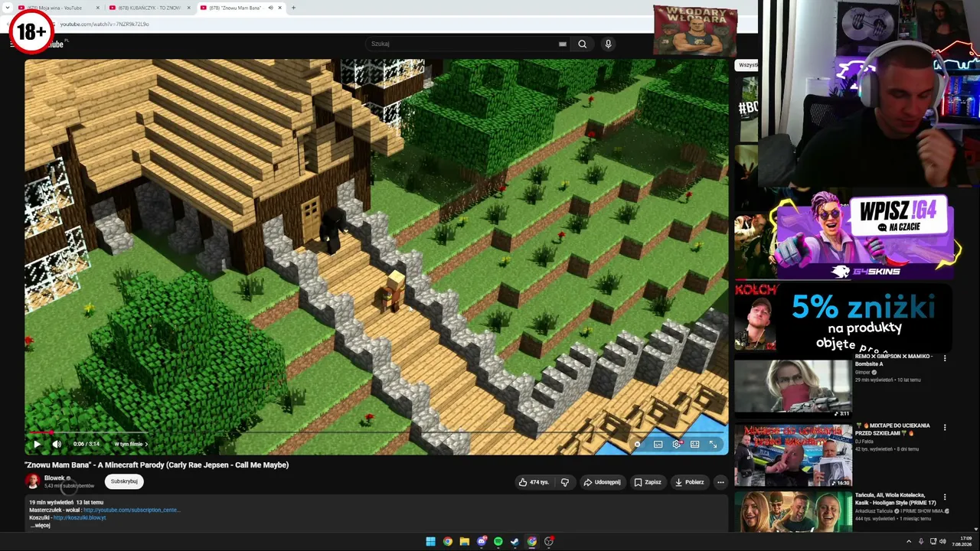
Task: Open options for the MIXTAPE video
Action: tap(945, 427)
